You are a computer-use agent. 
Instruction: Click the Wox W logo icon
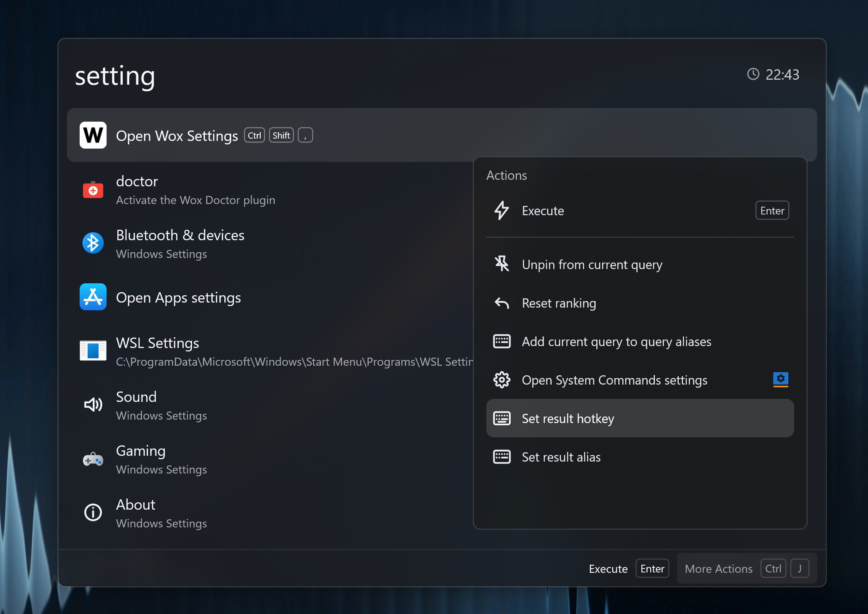(x=93, y=135)
